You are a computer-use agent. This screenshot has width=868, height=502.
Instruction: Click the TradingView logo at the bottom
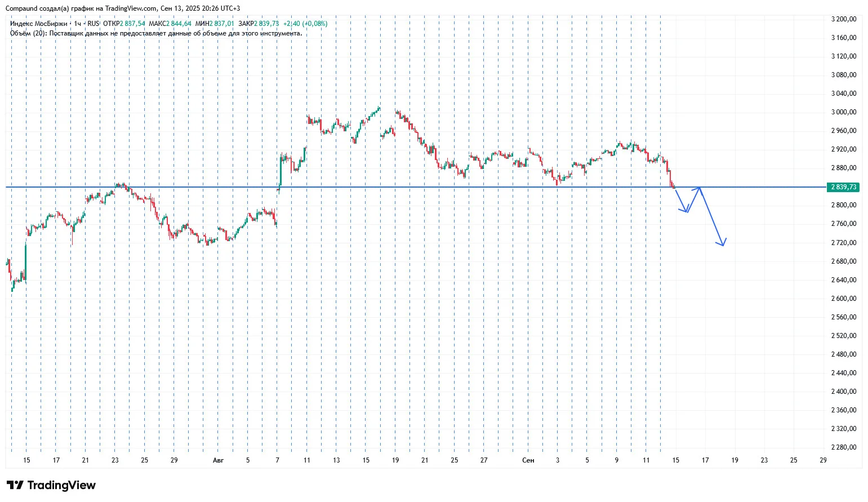[x=51, y=485]
